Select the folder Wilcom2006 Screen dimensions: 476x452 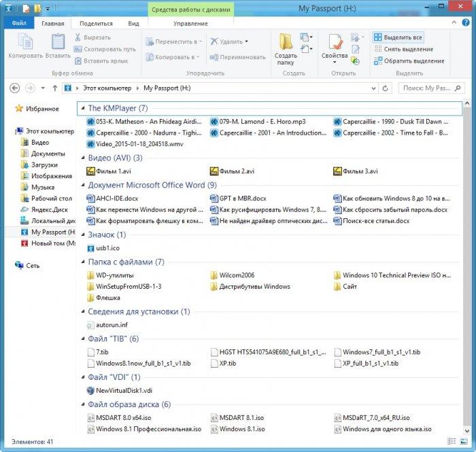[233, 275]
